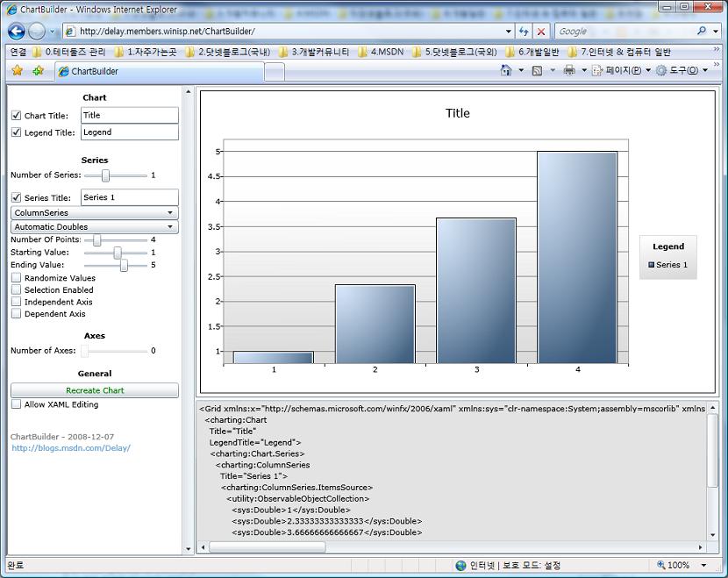
Task: Click the XAML horizontal scrollbar thumb
Action: coord(268,547)
